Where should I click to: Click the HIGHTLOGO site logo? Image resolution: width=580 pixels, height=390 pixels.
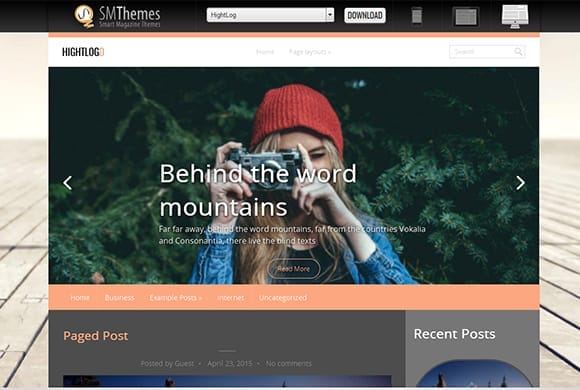[83, 52]
